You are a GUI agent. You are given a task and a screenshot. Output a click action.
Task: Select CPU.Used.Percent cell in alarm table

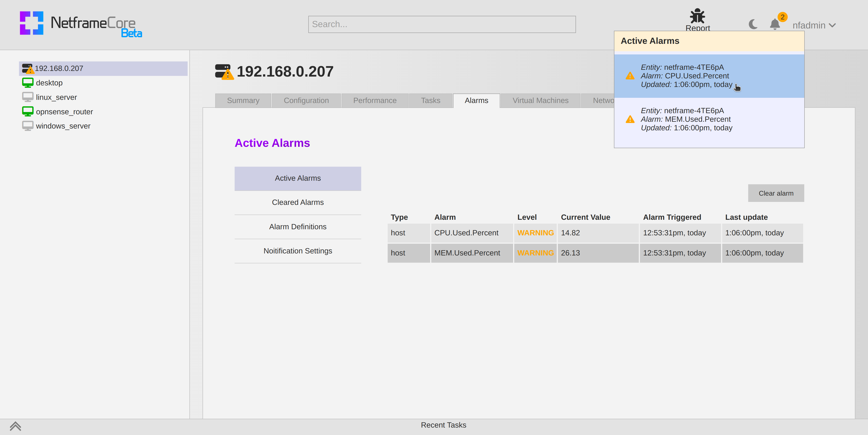click(472, 233)
